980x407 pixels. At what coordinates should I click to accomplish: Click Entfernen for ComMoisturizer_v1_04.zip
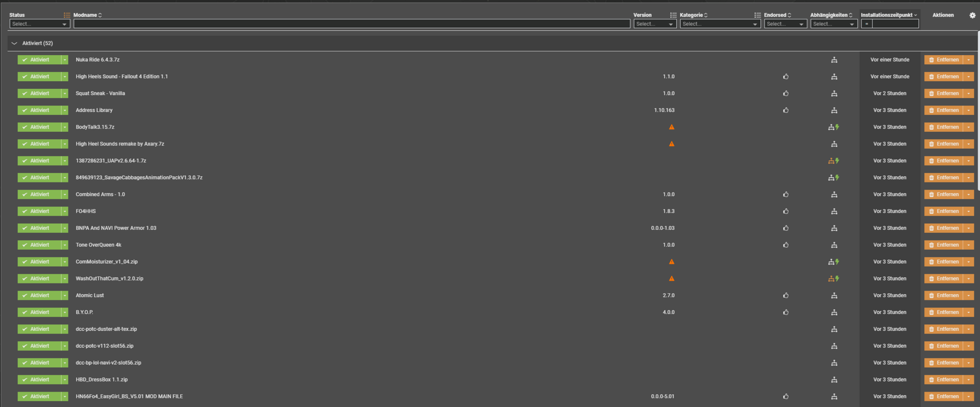[x=944, y=262]
